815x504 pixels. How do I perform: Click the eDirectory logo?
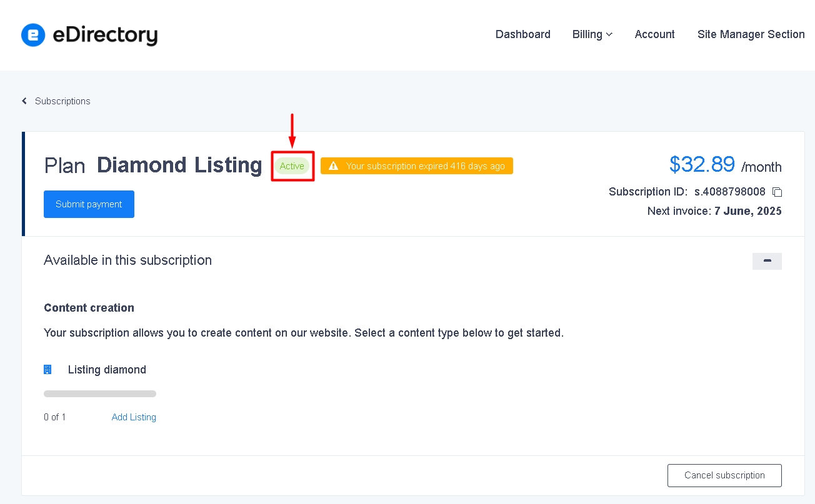click(89, 35)
